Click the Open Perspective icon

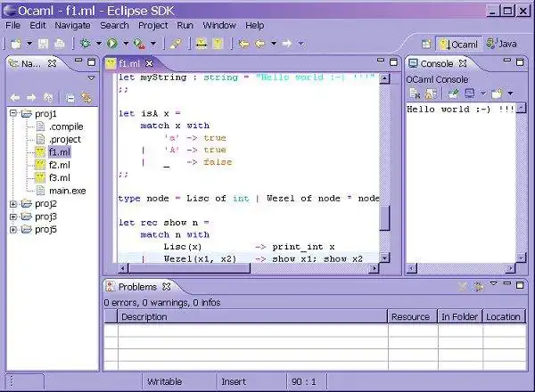[426, 44]
